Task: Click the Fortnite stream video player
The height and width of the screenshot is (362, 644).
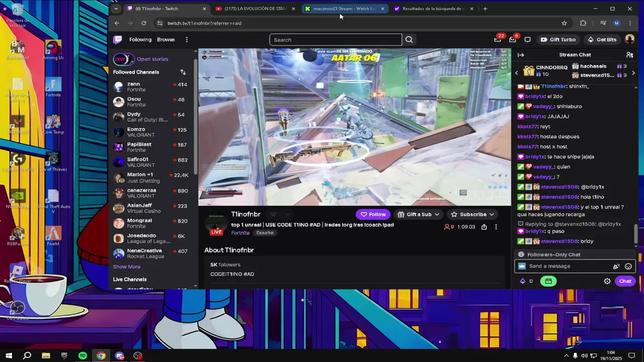Action: (355, 127)
